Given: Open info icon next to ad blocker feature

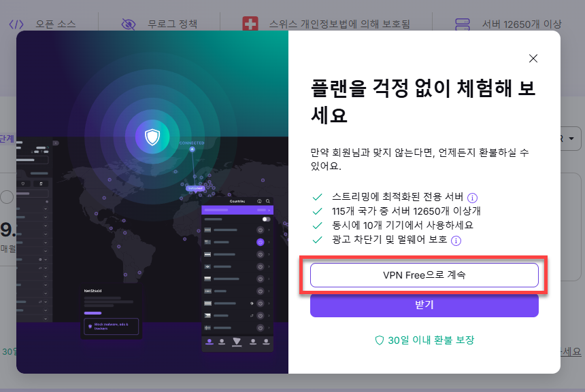Looking at the screenshot, I should pos(456,240).
